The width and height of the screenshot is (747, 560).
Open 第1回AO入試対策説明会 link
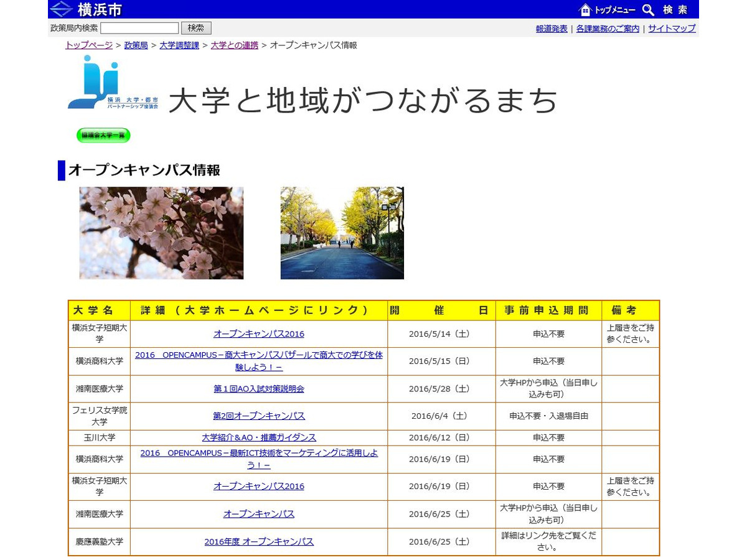tap(259, 389)
